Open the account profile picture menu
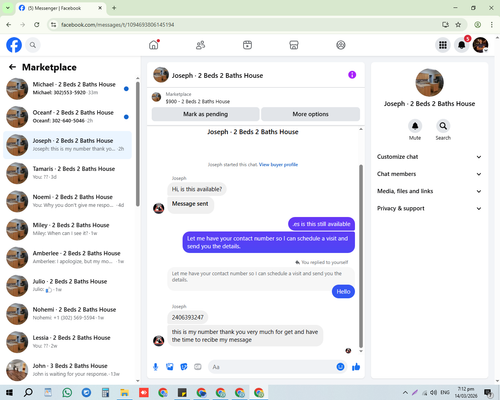 click(x=480, y=45)
